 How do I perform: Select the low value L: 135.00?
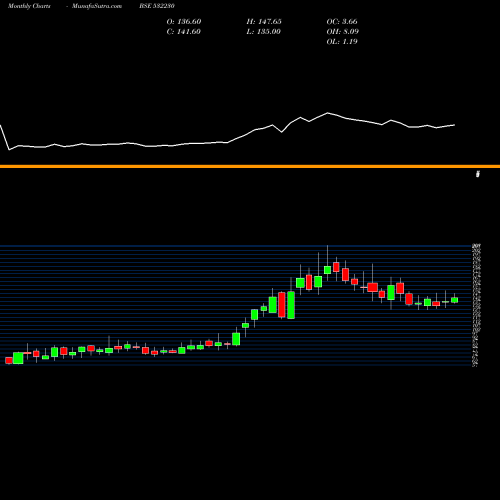[x=264, y=32]
